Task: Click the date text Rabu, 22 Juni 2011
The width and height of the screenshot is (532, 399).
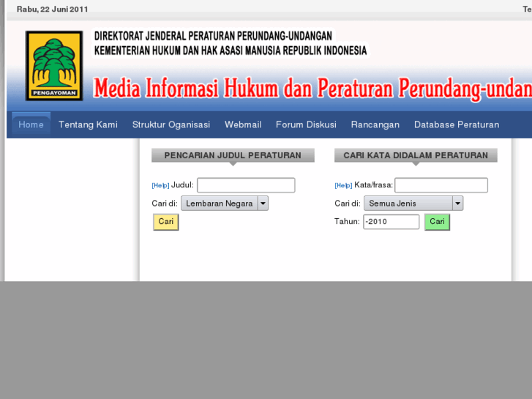Action: [x=52, y=10]
